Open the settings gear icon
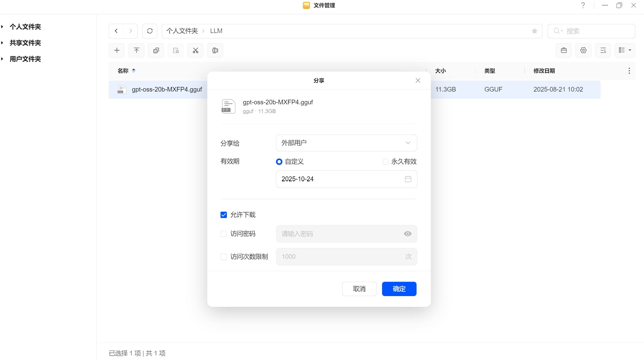The width and height of the screenshot is (644, 360). point(583,50)
